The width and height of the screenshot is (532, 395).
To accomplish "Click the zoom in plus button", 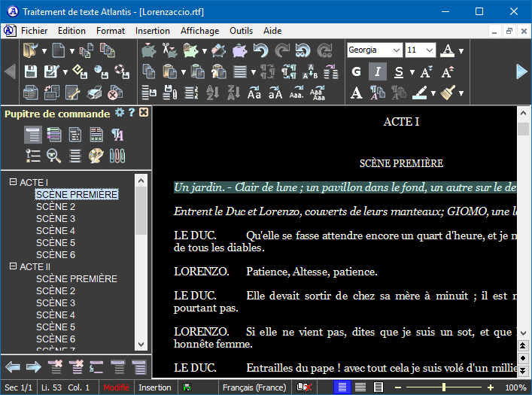I will (x=491, y=387).
